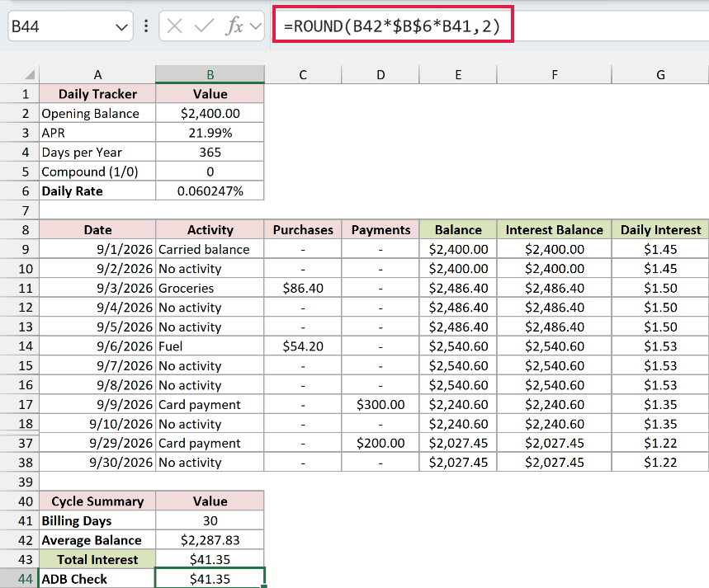Select column F header

pyautogui.click(x=555, y=74)
